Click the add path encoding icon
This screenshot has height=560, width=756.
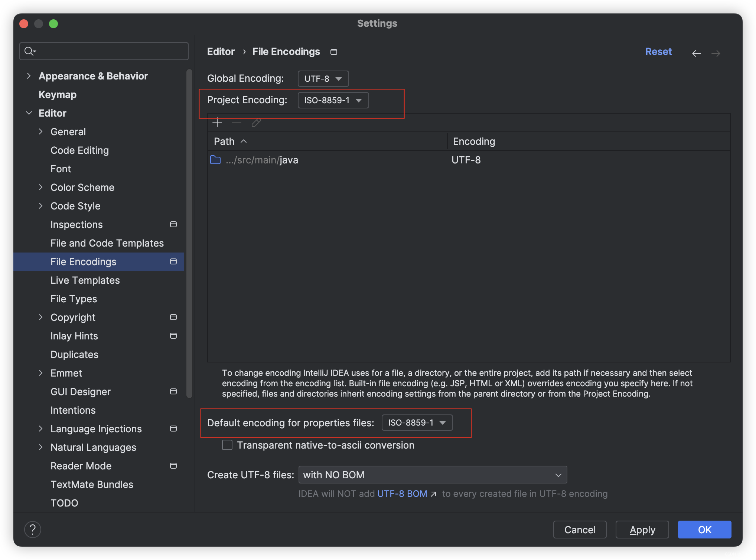[x=218, y=122]
